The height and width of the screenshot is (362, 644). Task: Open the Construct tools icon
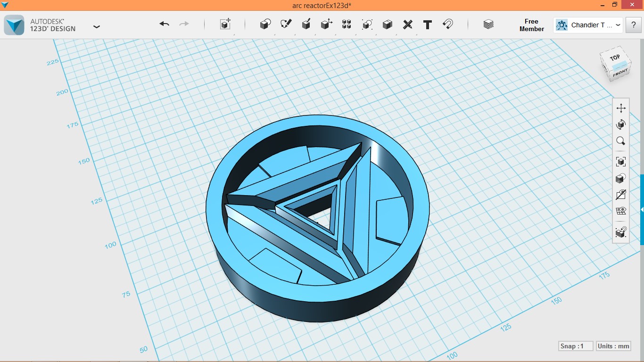(x=306, y=25)
